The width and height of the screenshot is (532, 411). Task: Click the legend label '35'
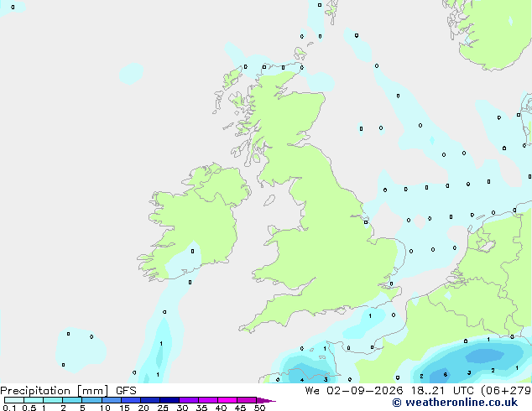pos(201,408)
